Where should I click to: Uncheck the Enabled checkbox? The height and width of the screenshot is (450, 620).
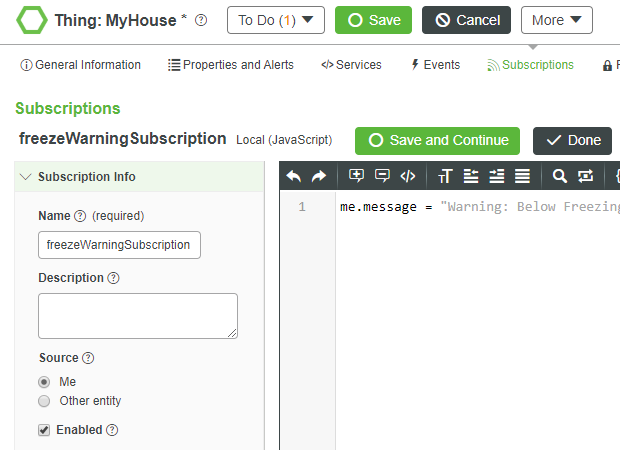[x=44, y=430]
